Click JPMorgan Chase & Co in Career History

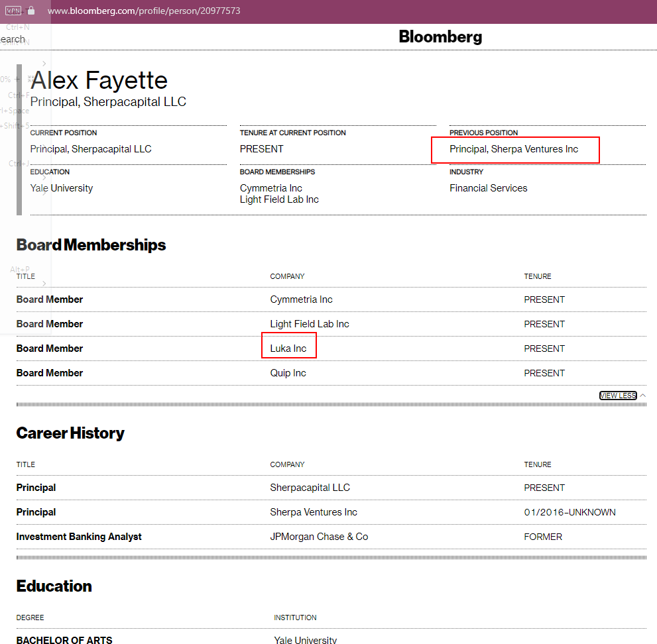[319, 537]
